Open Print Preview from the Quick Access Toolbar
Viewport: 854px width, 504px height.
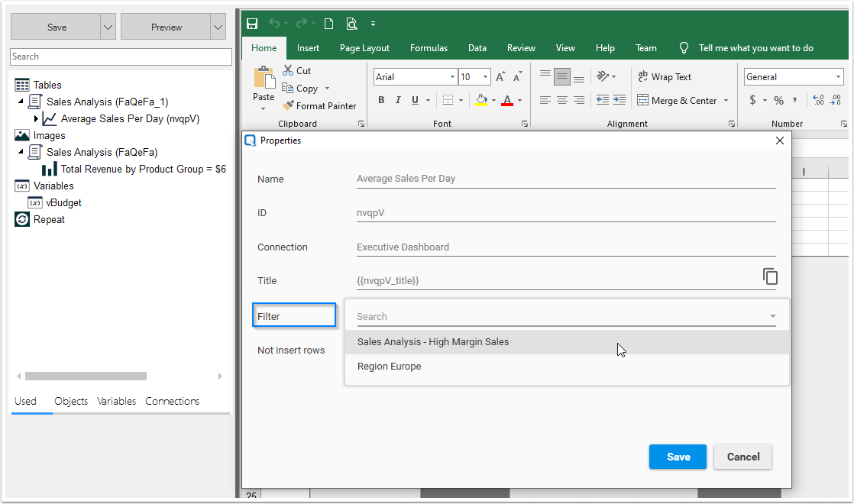(351, 23)
